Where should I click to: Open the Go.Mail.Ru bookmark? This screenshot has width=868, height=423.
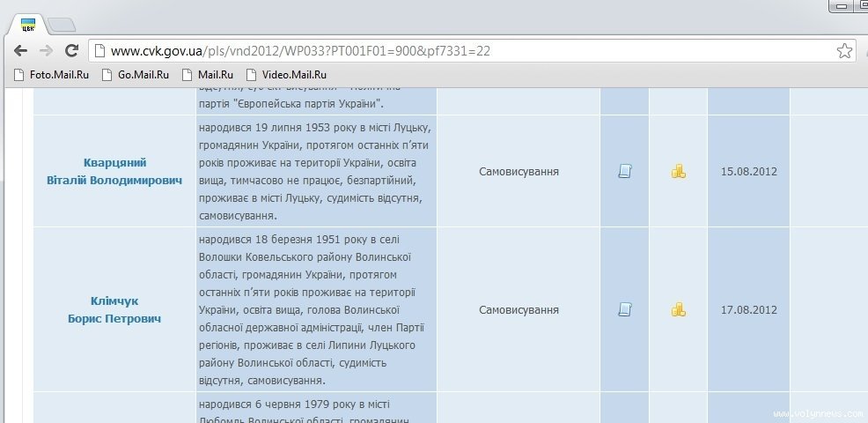click(x=135, y=75)
